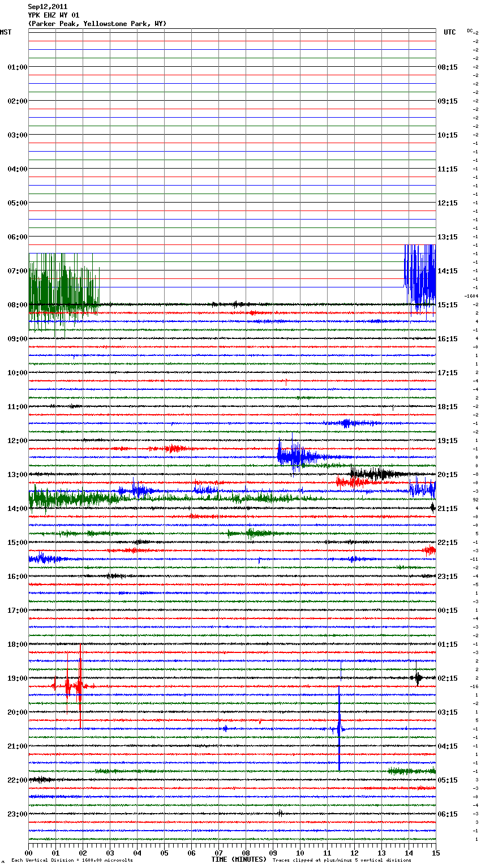Click the "DC" offset column header
Screen dimensions: 481x868
[470, 31]
